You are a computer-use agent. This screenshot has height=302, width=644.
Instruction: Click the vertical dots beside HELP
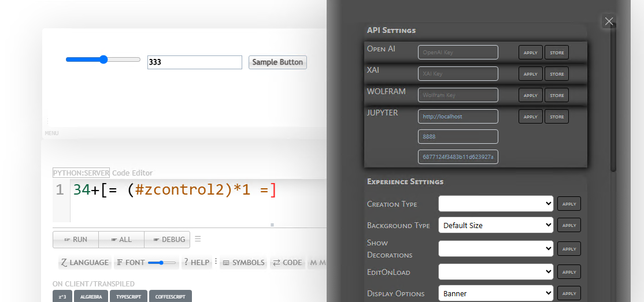tap(216, 262)
